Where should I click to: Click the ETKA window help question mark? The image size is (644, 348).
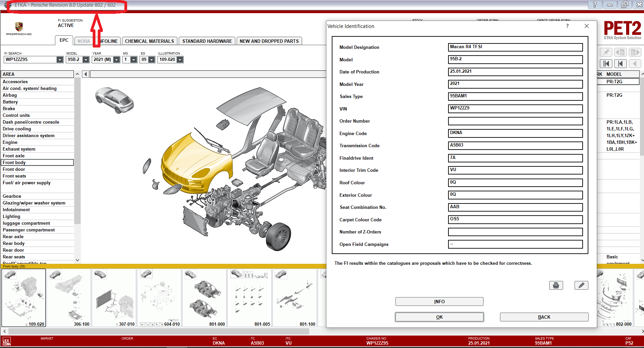click(x=594, y=4)
